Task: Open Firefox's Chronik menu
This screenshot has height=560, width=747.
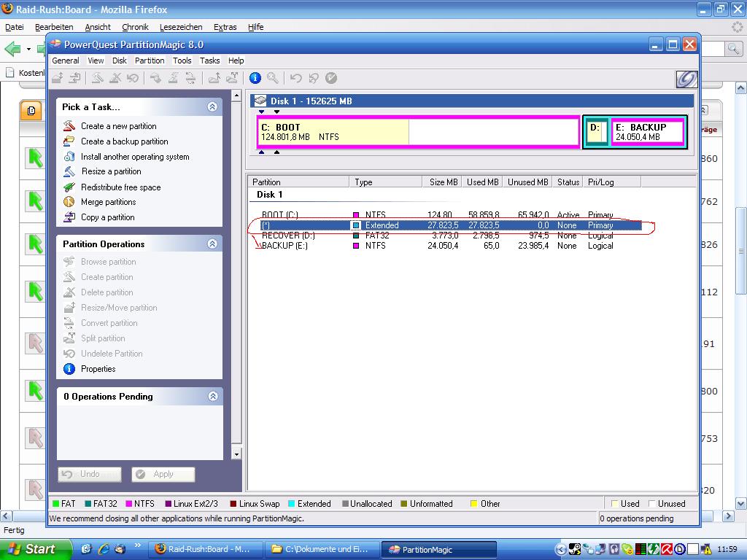Action: pyautogui.click(x=135, y=27)
